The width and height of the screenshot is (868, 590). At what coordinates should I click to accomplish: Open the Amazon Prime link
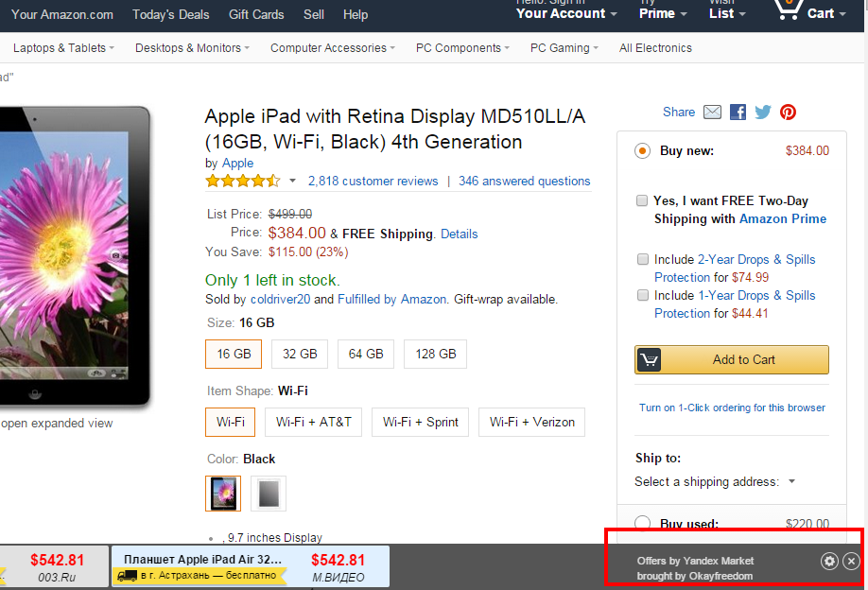(783, 218)
